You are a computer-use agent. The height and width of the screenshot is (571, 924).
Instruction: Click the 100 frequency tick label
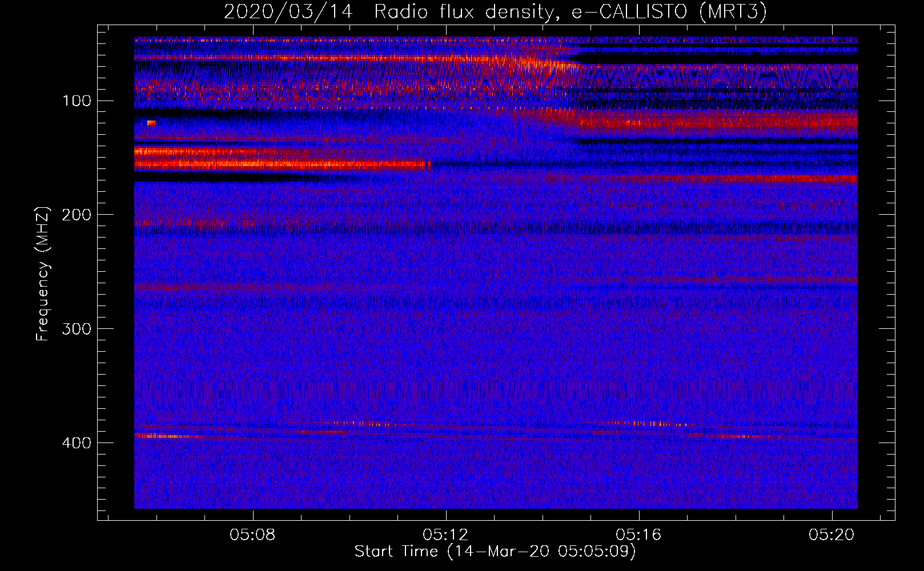[77, 100]
